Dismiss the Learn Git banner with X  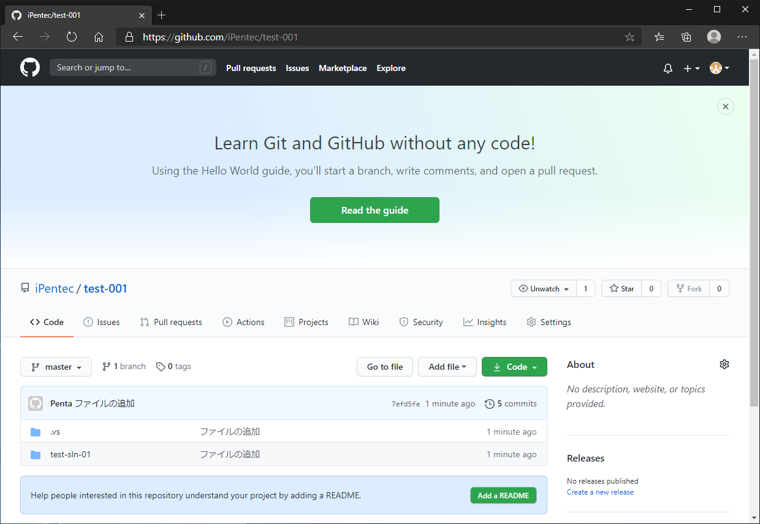(x=725, y=107)
